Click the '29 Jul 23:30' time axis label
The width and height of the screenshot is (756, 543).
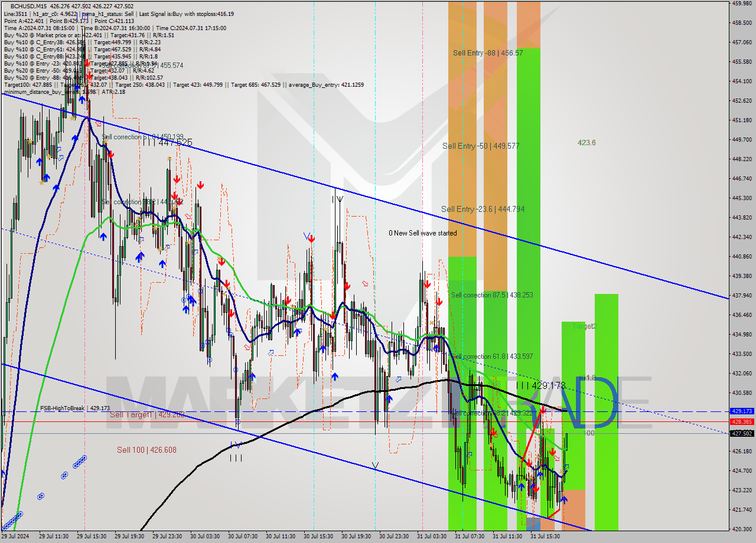pos(167,537)
